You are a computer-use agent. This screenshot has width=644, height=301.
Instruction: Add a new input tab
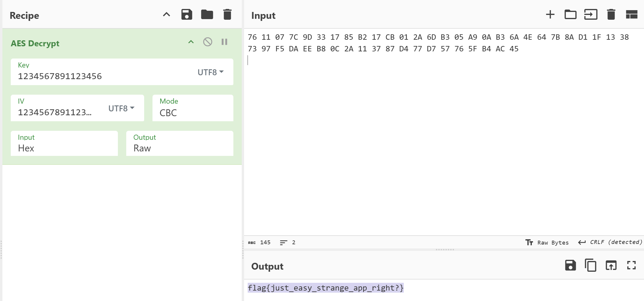coord(550,15)
